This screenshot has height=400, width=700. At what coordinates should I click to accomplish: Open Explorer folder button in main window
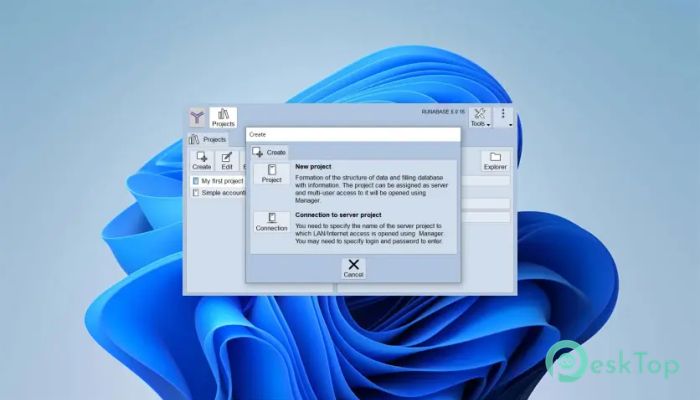click(x=495, y=161)
